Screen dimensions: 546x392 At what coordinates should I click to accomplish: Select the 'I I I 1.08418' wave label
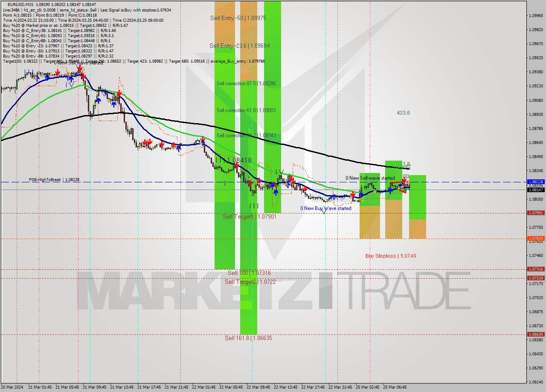coord(233,160)
